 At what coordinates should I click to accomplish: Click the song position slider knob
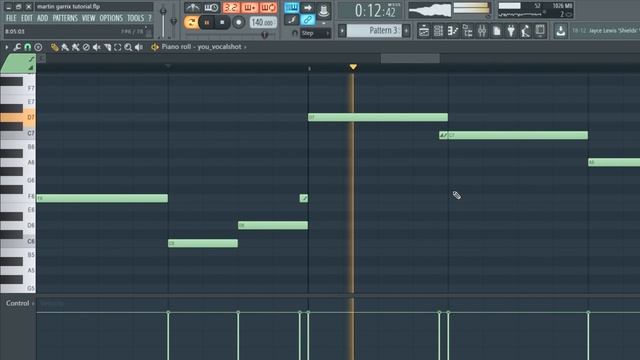264,35
